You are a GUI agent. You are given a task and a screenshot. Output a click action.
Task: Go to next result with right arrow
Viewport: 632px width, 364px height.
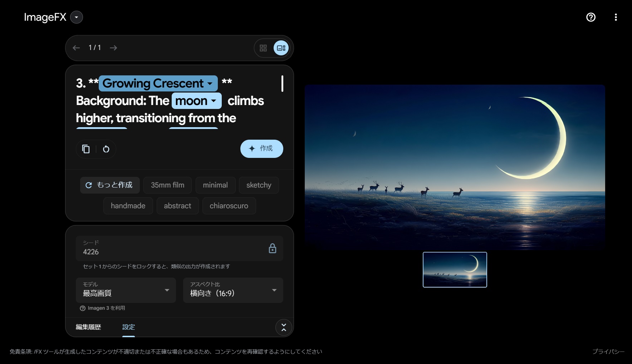[113, 48]
